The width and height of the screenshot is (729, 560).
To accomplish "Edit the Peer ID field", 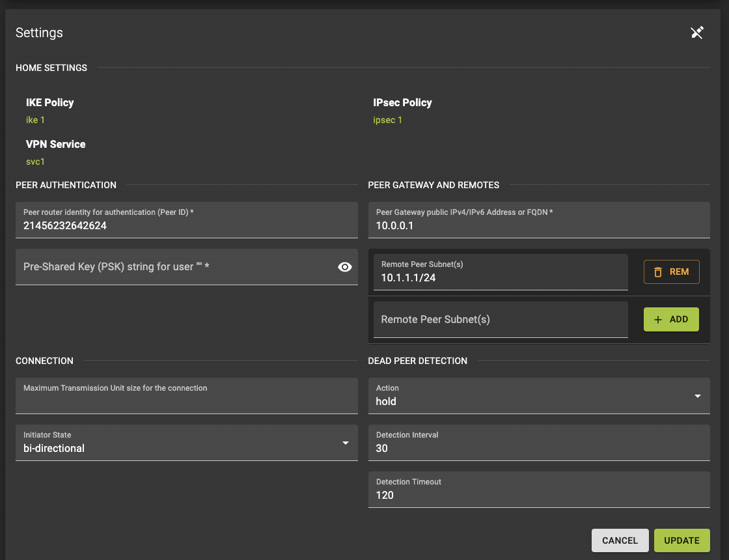I will click(x=186, y=220).
